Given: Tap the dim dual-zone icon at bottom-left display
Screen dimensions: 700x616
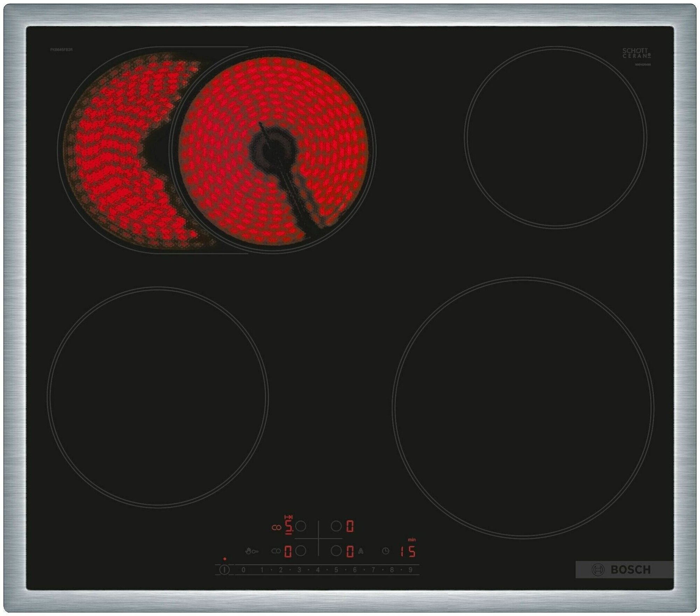Looking at the screenshot, I should [276, 551].
